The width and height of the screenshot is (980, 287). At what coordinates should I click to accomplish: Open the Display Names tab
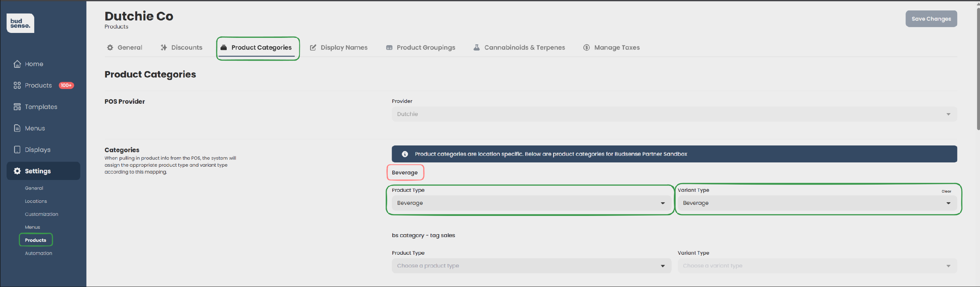coord(338,48)
